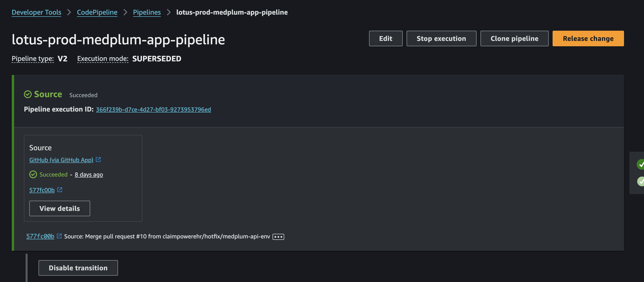644x282 pixels.
Task: Click the Source stage success check icon
Action: point(28,94)
